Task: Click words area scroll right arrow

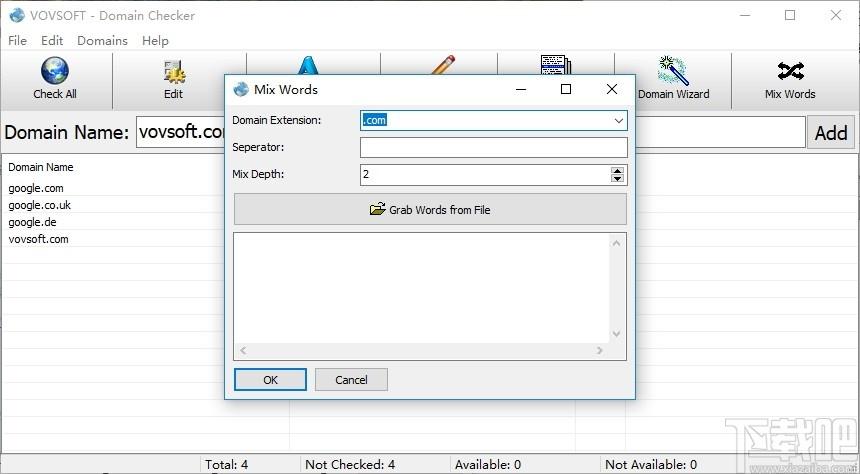Action: [600, 351]
